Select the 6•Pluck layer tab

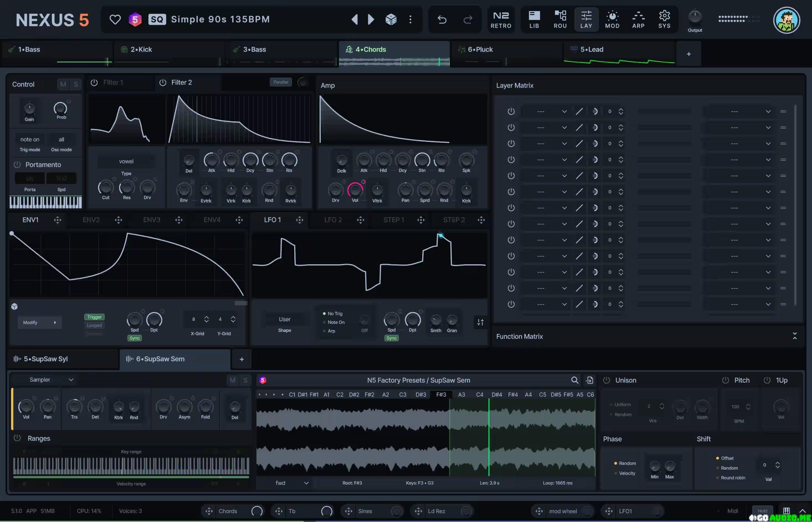[507, 54]
